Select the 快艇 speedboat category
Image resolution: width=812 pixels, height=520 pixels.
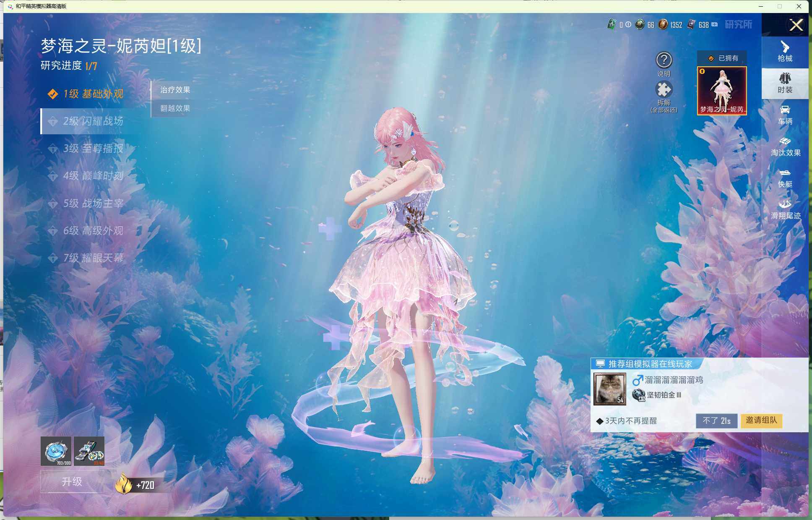coord(785,178)
